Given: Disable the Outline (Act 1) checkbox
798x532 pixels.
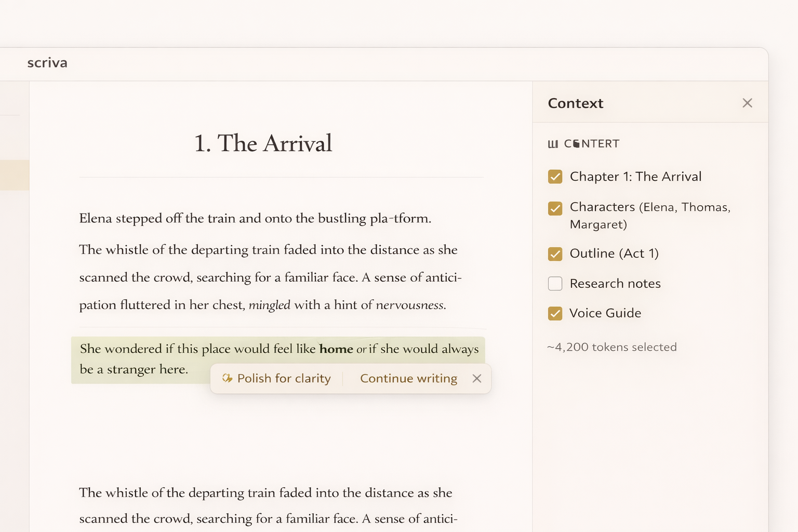Looking at the screenshot, I should click(x=555, y=254).
